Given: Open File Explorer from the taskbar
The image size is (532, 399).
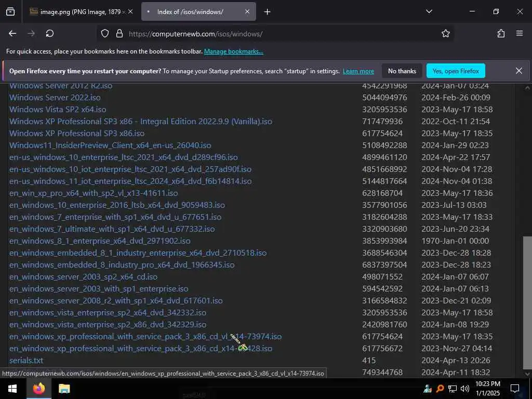Looking at the screenshot, I should [x=64, y=389].
